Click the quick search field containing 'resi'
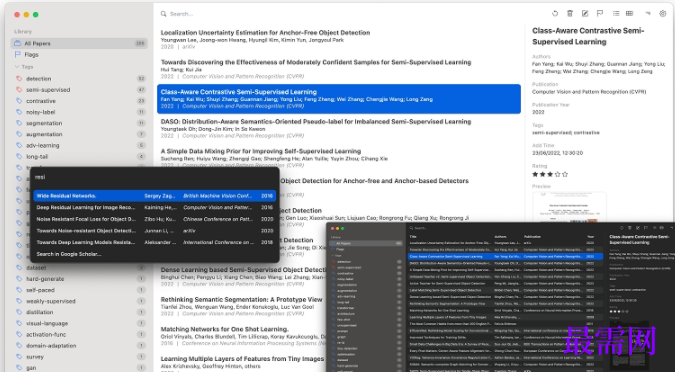675x372 pixels. point(155,177)
